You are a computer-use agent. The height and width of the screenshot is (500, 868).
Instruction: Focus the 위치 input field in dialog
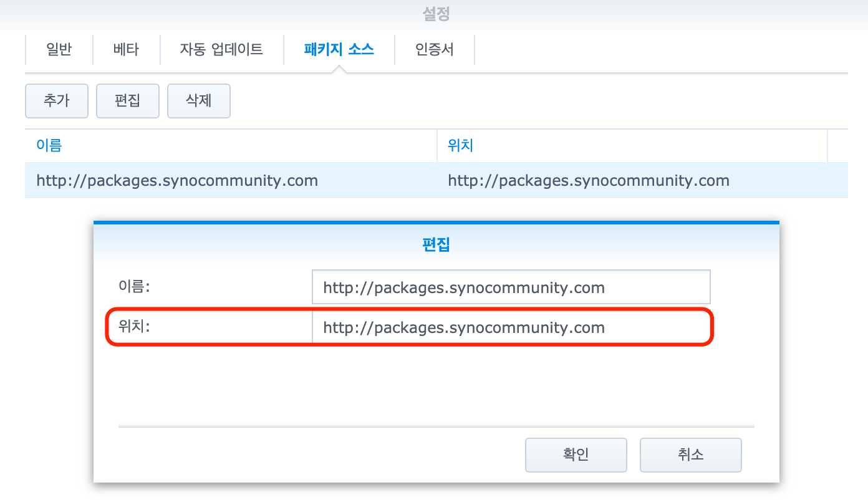511,327
